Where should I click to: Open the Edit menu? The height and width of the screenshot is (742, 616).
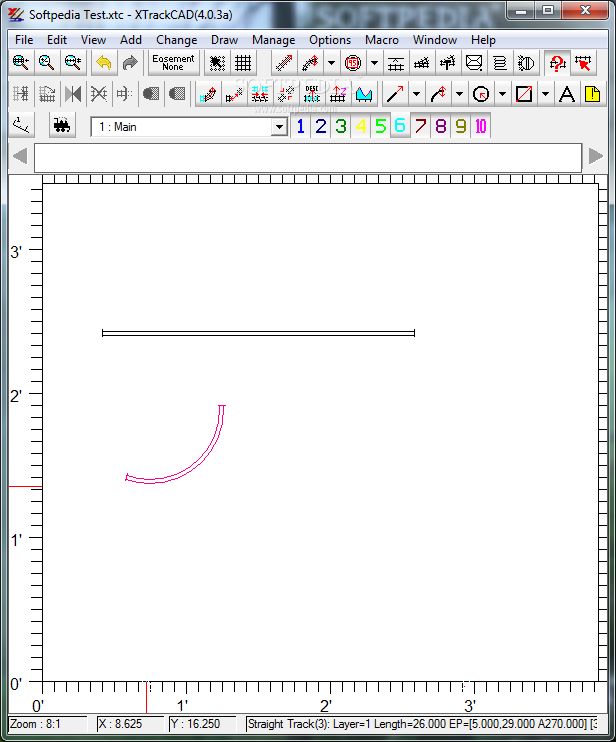[x=57, y=40]
